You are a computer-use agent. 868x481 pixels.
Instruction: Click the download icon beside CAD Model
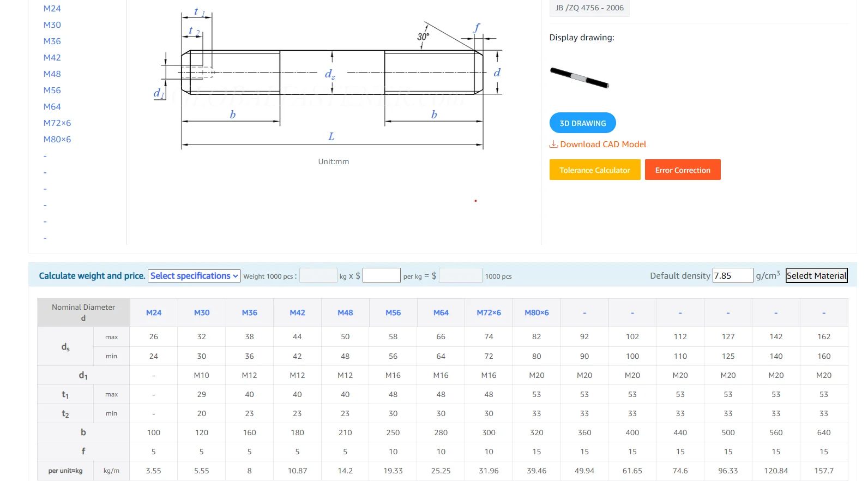[x=553, y=144]
